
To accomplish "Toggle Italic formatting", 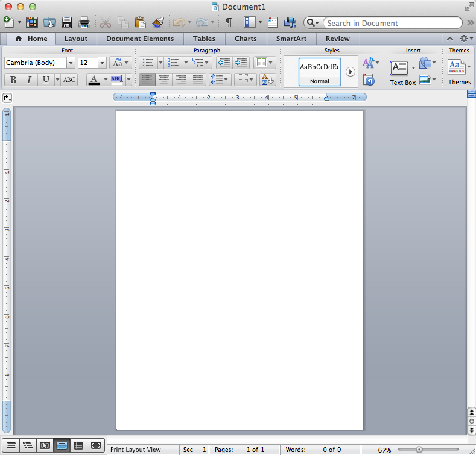I will (29, 80).
